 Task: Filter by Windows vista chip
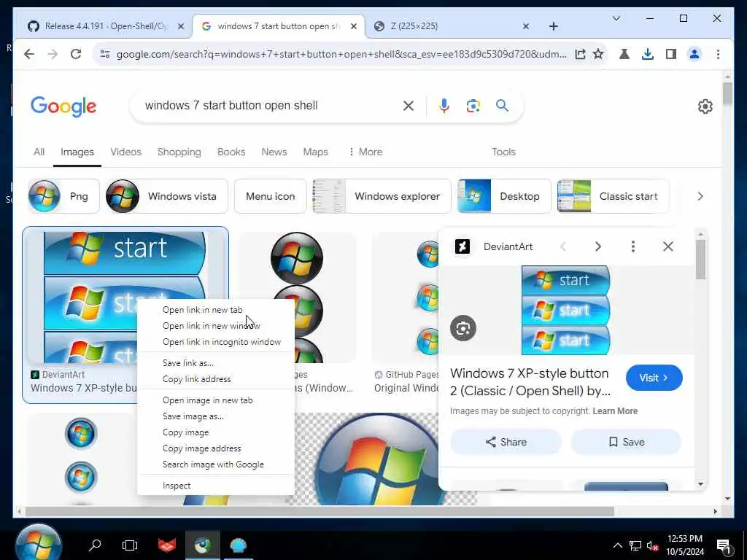[166, 196]
